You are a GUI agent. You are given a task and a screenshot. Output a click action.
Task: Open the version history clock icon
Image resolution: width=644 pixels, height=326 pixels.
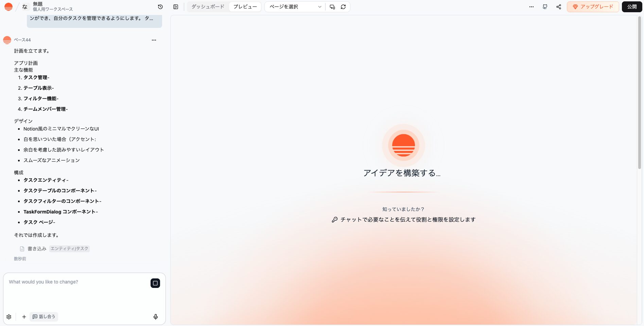[x=160, y=7]
